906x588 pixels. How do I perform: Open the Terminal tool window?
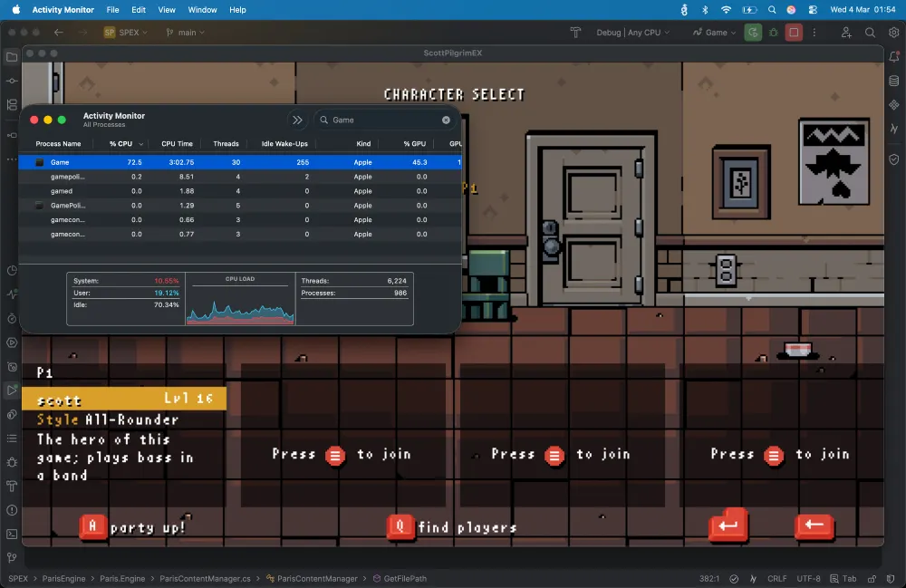coord(13,534)
